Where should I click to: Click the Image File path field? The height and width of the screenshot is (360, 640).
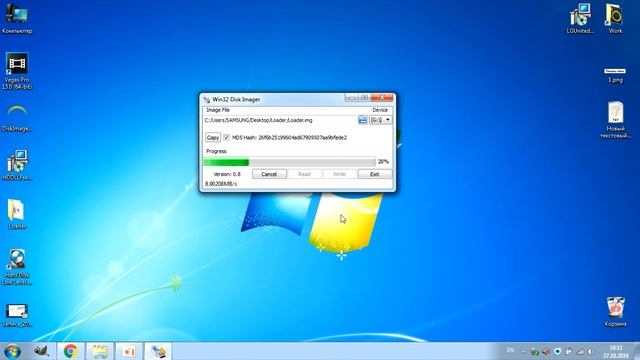pos(280,120)
